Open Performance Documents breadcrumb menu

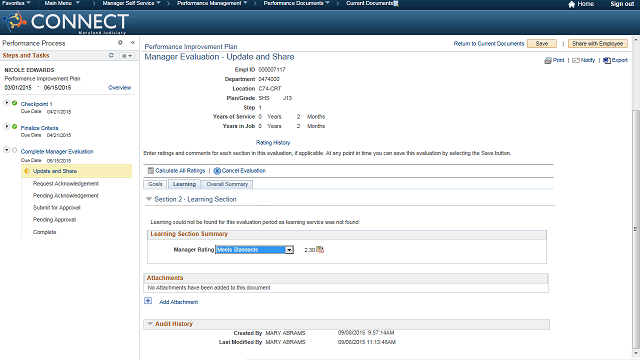297,3
